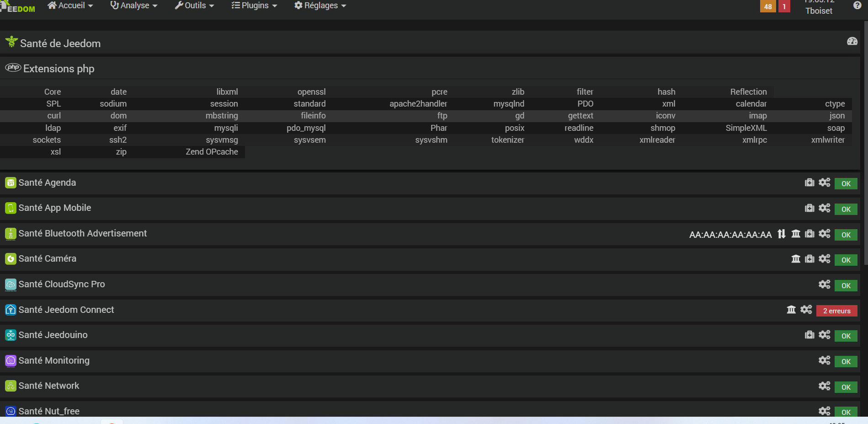Expand the Santé Nut_free section
Image resolution: width=868 pixels, height=424 pixels.
tap(49, 411)
